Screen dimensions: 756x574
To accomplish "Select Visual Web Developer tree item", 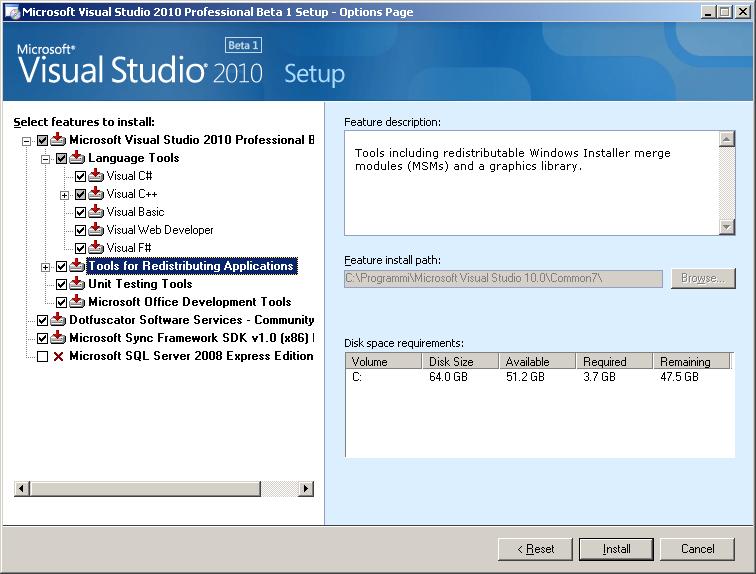I will (x=160, y=230).
